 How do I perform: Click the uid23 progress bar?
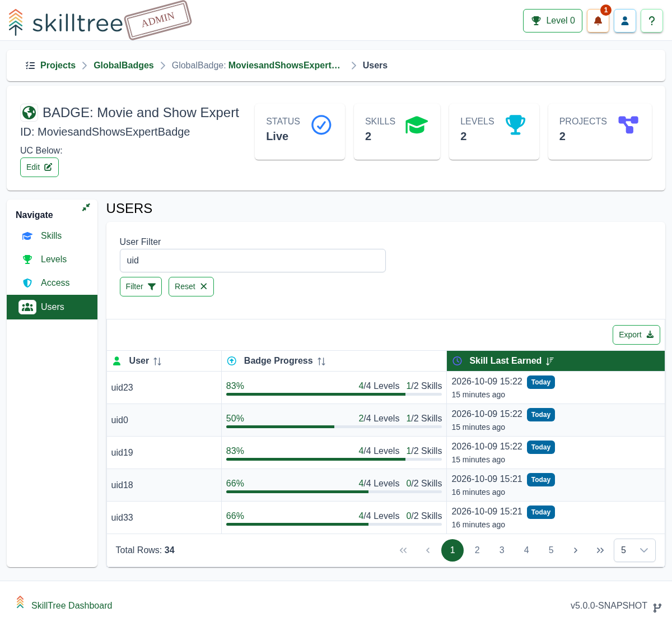pyautogui.click(x=334, y=395)
